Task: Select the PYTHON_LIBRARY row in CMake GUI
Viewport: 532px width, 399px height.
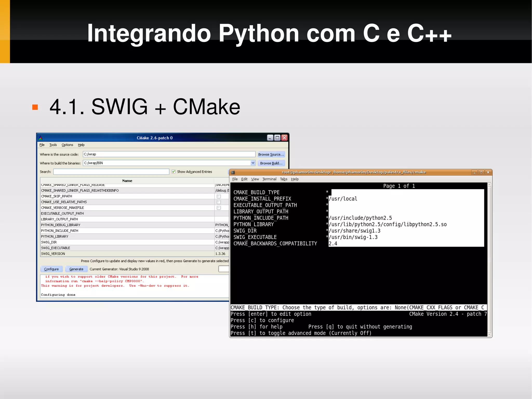Action: click(x=135, y=237)
